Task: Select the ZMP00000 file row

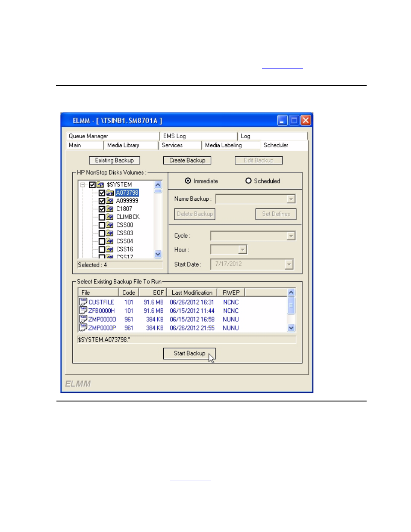Action: 183,319
